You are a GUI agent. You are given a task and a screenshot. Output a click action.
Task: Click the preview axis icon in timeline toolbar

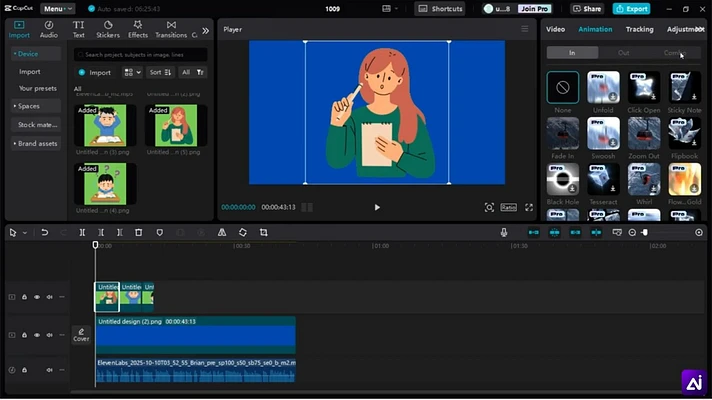click(617, 232)
